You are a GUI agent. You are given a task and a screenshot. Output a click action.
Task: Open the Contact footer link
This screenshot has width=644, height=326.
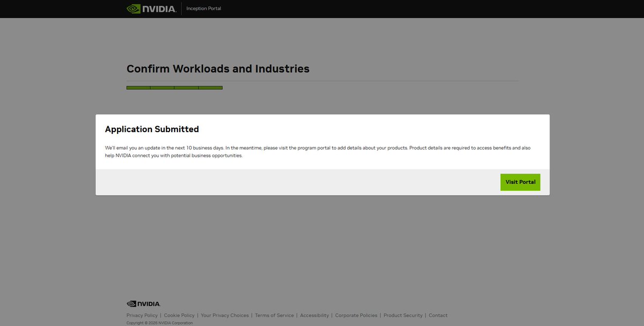coord(438,316)
